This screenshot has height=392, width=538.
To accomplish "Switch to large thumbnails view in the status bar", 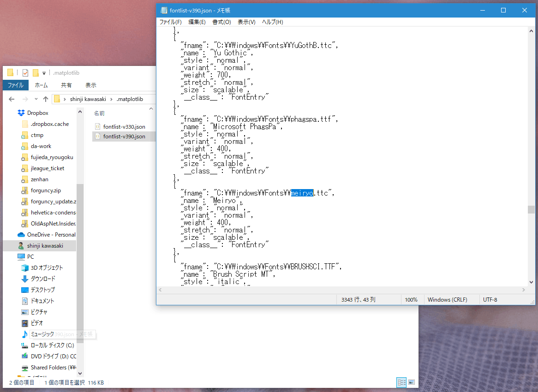I will click(410, 382).
